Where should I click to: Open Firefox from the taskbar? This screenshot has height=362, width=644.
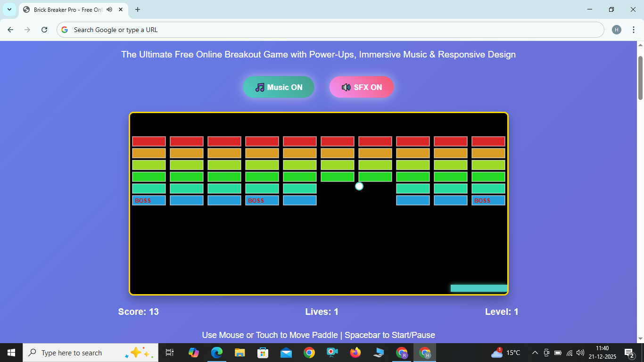pos(355,352)
